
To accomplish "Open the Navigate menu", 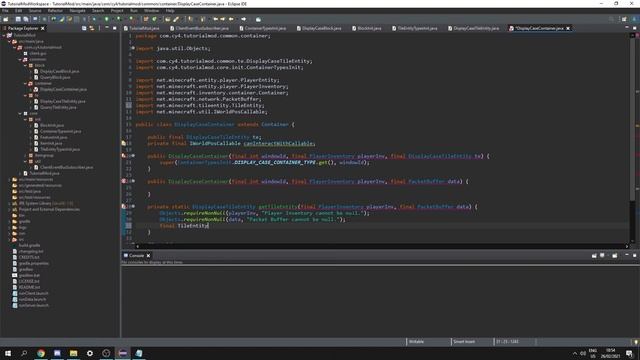I will 78,11.
